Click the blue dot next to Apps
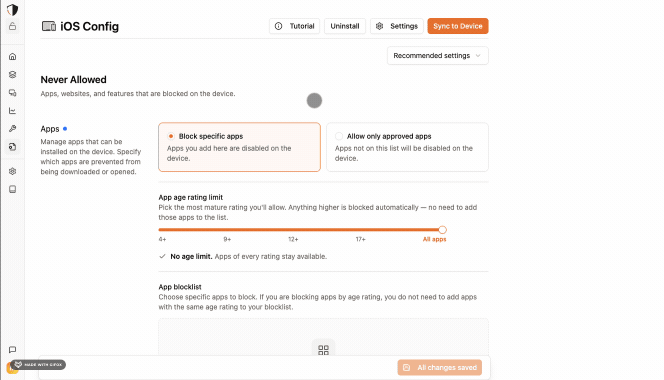664x380 pixels. click(65, 129)
